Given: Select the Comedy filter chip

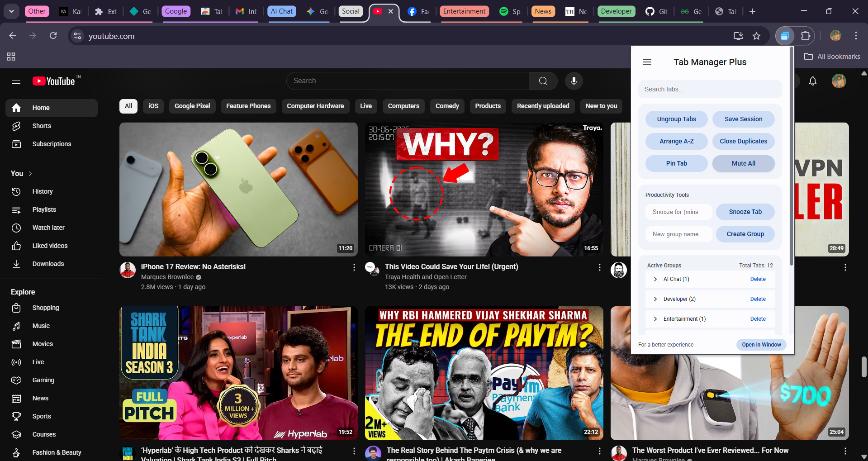Looking at the screenshot, I should tap(446, 106).
